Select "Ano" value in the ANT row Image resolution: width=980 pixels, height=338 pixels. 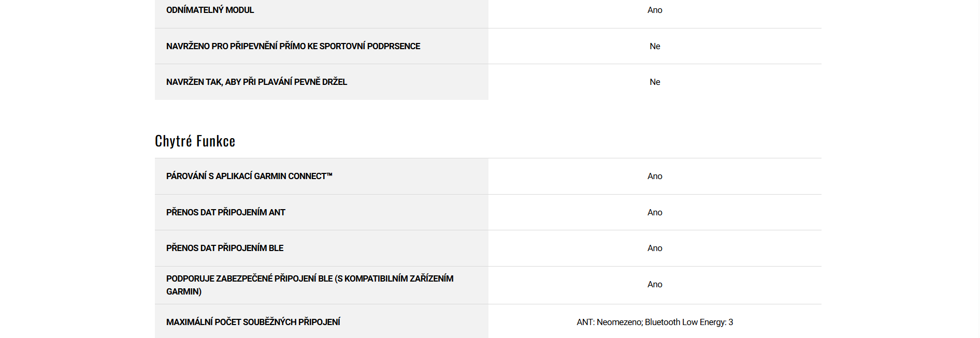(655, 212)
